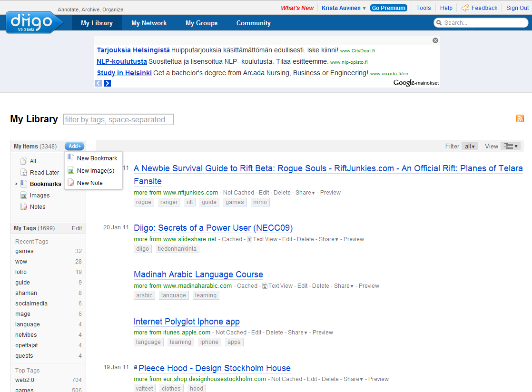532x392 pixels.
Task: Subscribe via the orange RSS feed icon
Action: tap(520, 118)
